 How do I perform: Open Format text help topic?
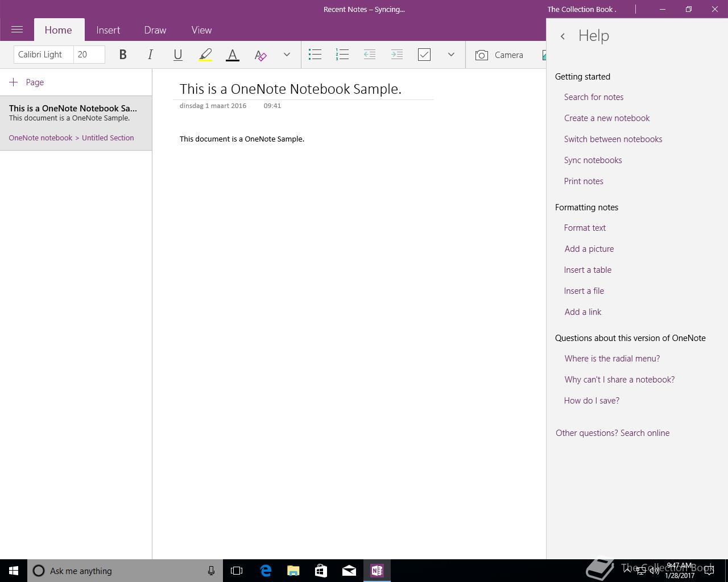click(x=585, y=228)
